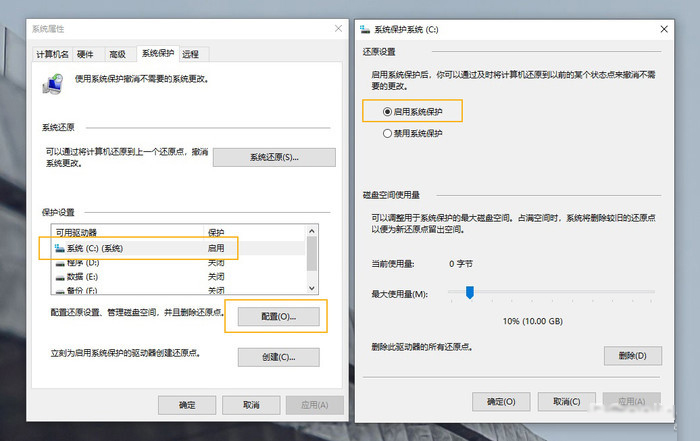Click the 可用驱动器 column header
This screenshot has height=441, width=700.
128,233
